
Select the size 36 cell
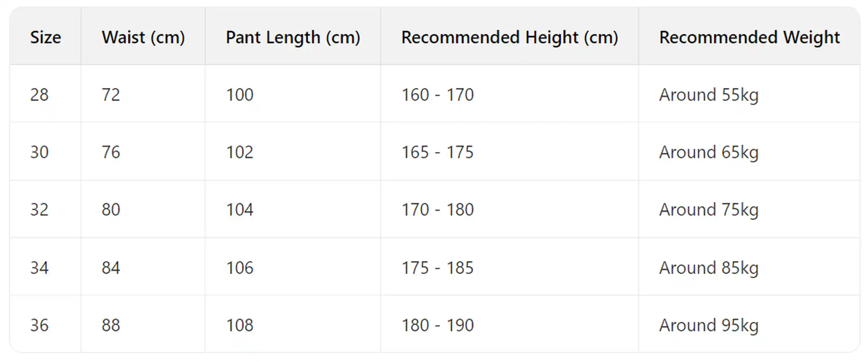[x=39, y=325]
